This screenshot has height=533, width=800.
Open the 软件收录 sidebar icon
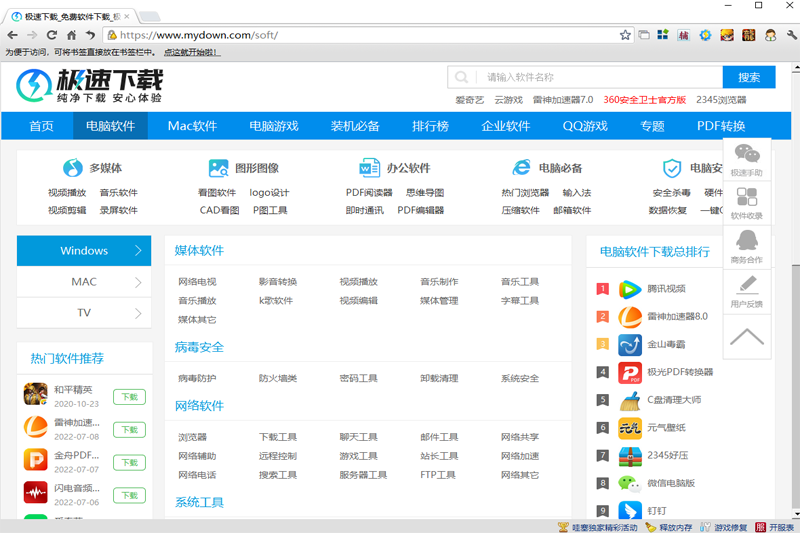coord(747,197)
